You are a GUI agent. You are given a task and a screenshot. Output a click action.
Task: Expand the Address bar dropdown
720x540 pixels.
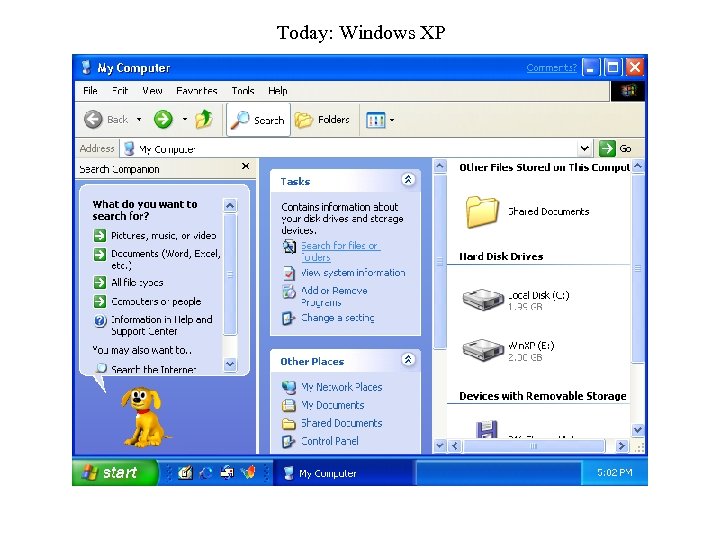point(584,148)
